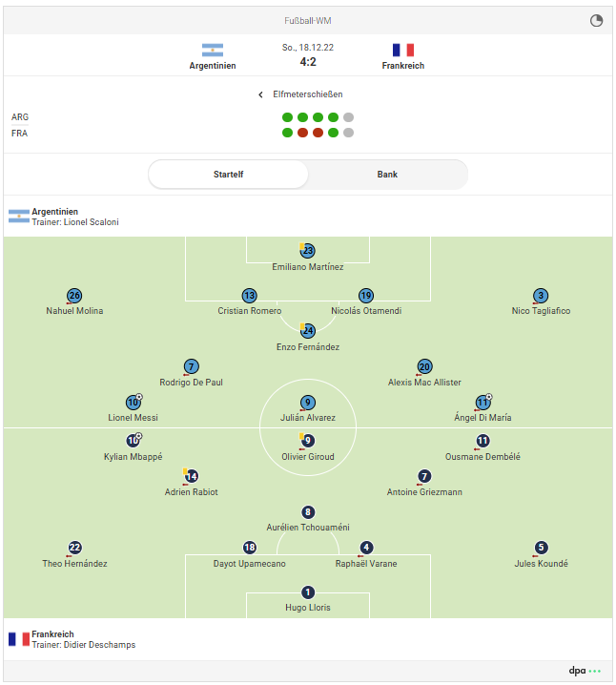
Task: Select Ángel Di María number 11 badge
Action: coord(483,402)
